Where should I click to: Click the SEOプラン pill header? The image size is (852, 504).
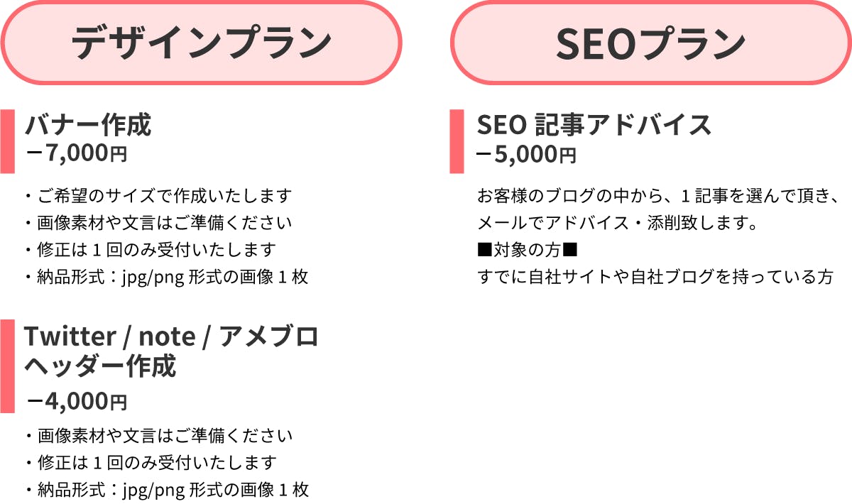coord(650,43)
